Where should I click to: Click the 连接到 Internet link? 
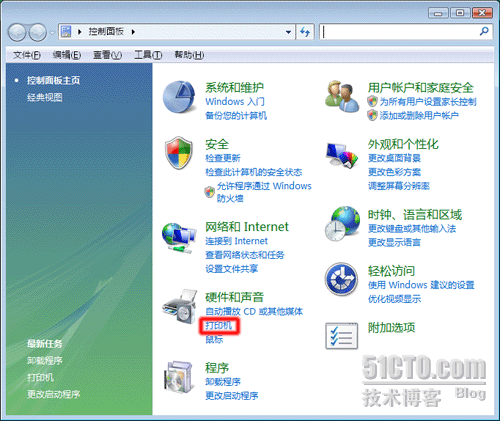click(236, 241)
